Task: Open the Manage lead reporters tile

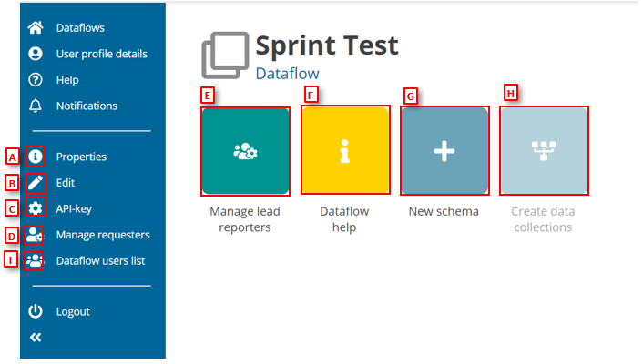Action: [x=245, y=151]
